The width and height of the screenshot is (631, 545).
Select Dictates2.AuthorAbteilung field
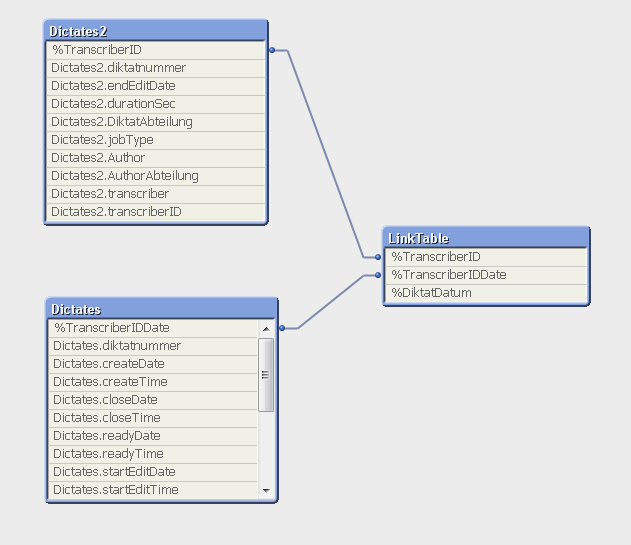156,176
